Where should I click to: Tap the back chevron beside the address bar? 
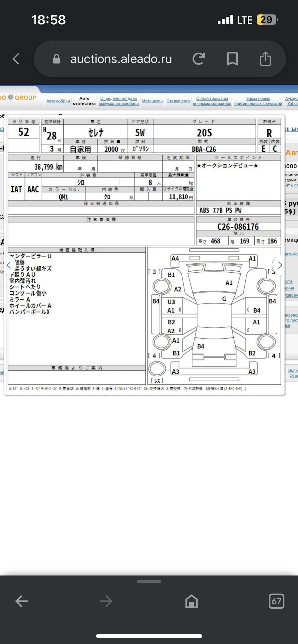[16, 59]
